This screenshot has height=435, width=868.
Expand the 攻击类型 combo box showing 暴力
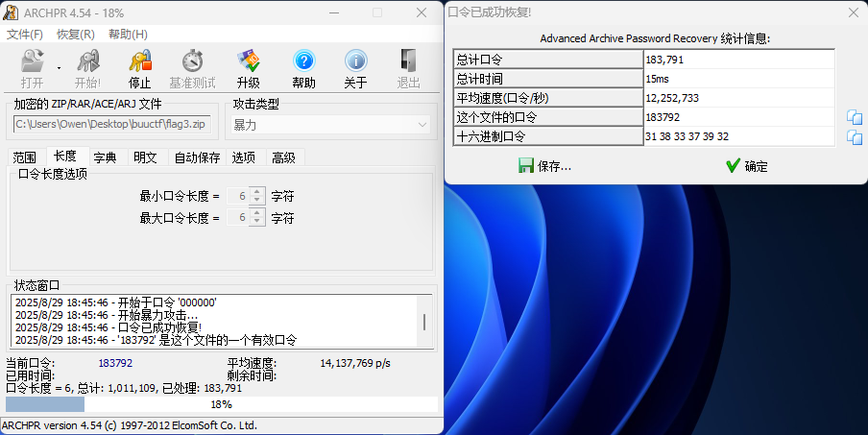coord(331,125)
